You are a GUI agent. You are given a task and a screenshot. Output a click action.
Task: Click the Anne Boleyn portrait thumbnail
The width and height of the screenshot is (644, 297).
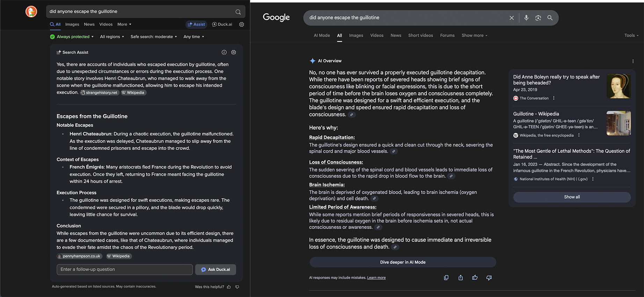[619, 86]
